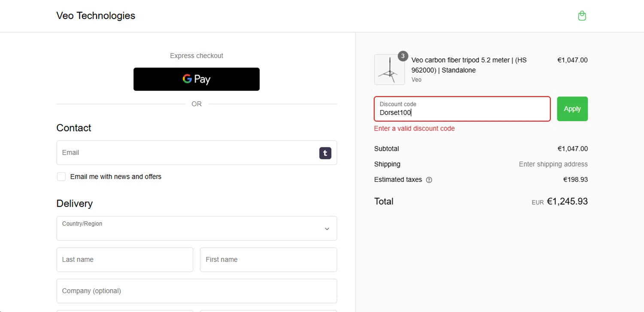The width and height of the screenshot is (644, 312).
Task: Click the autofill icon in Email field
Action: tap(325, 153)
